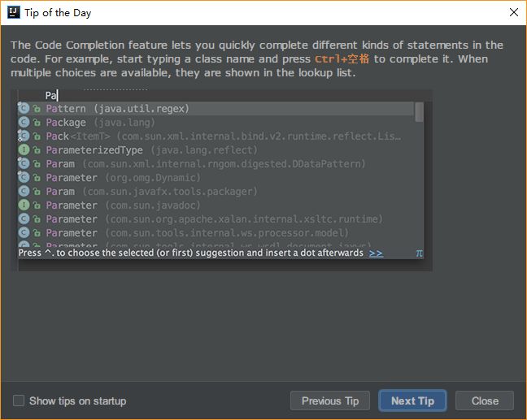Go to the Previous Tip
527x420 pixels.
[330, 401]
